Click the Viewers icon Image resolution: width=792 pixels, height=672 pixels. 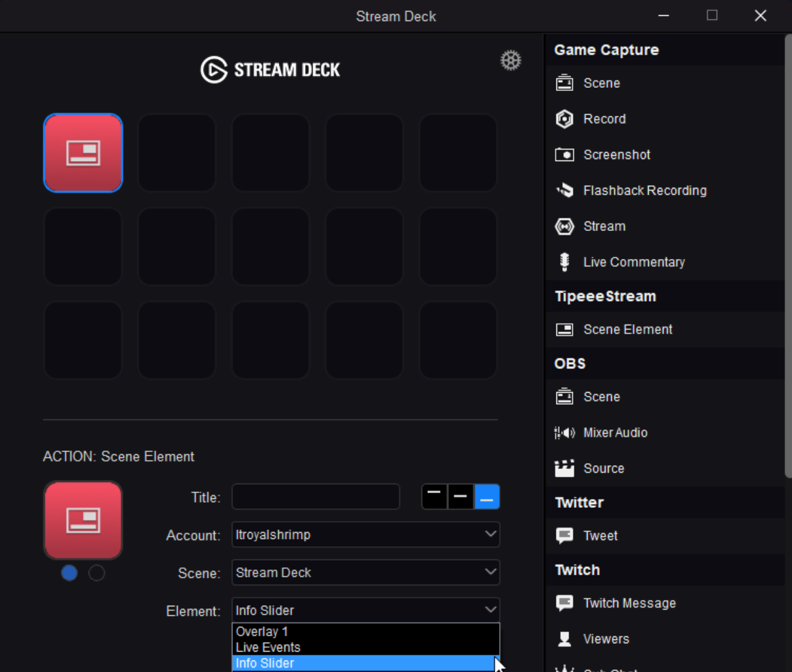coord(564,639)
